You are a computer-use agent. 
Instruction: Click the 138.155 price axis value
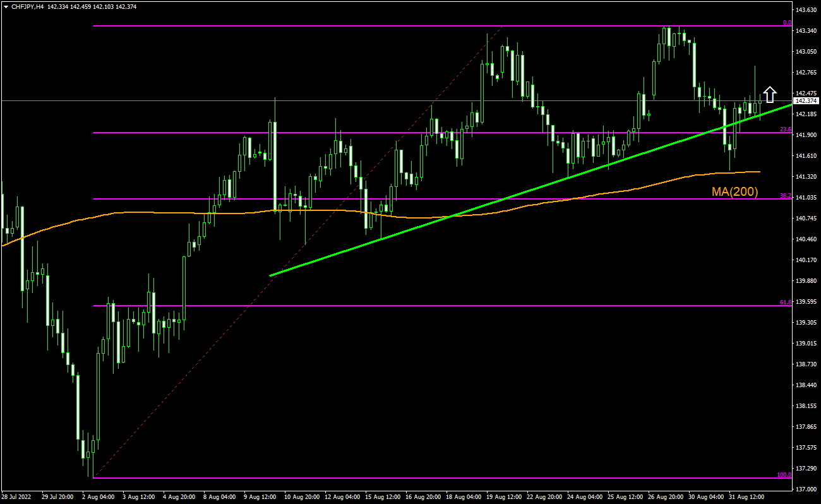[806, 406]
